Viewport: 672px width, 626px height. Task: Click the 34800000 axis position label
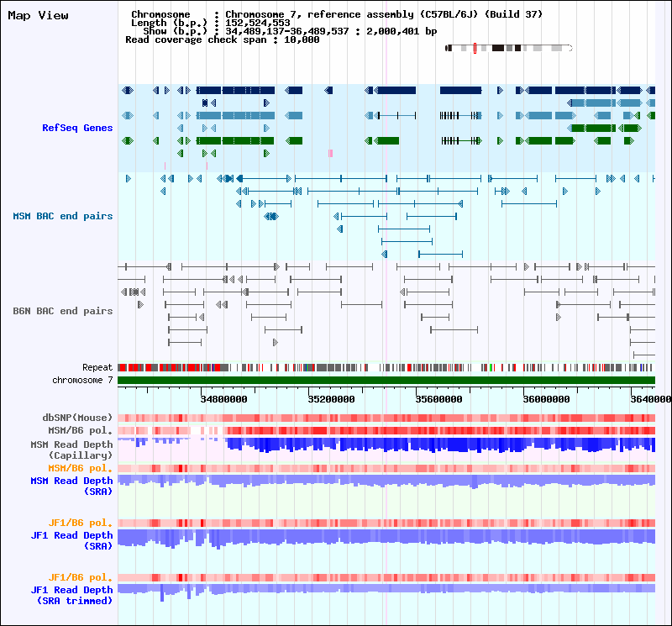(x=223, y=399)
